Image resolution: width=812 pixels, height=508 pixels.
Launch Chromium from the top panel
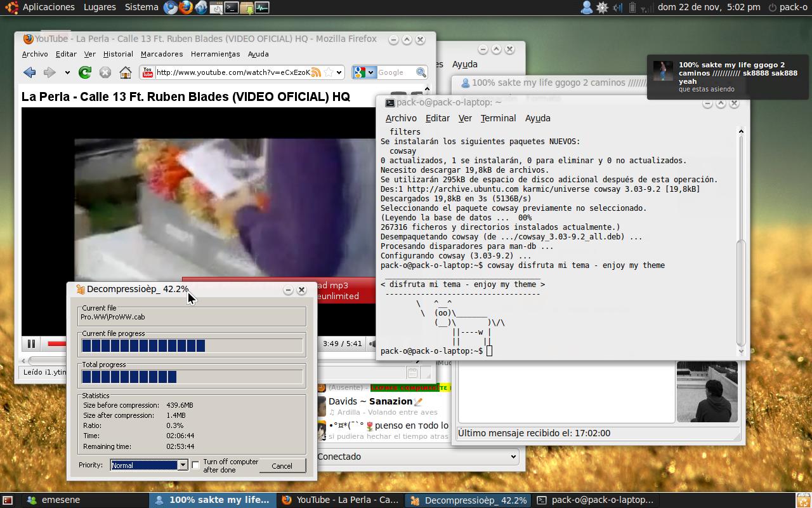tap(170, 8)
